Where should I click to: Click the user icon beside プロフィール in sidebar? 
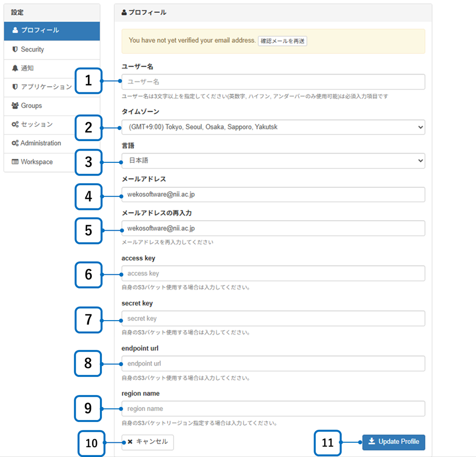click(15, 30)
